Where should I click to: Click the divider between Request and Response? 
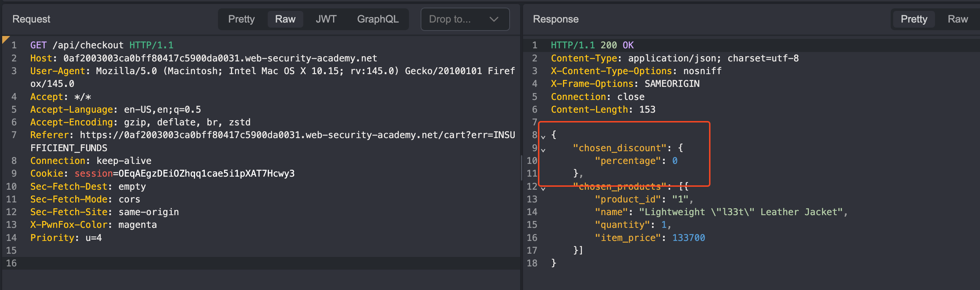521,168
